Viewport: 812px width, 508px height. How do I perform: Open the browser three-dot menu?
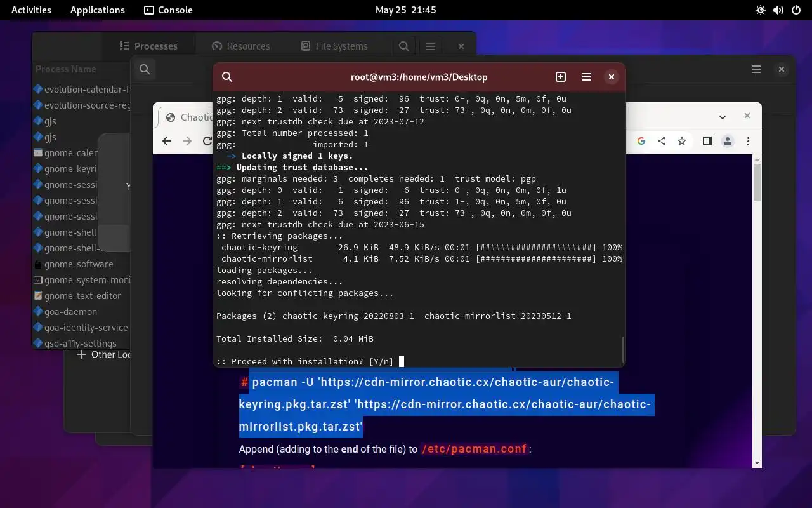[x=749, y=141]
